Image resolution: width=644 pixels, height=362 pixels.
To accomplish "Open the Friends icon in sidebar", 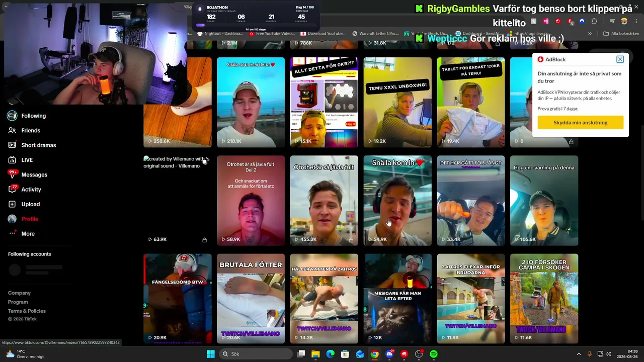I will click(12, 130).
